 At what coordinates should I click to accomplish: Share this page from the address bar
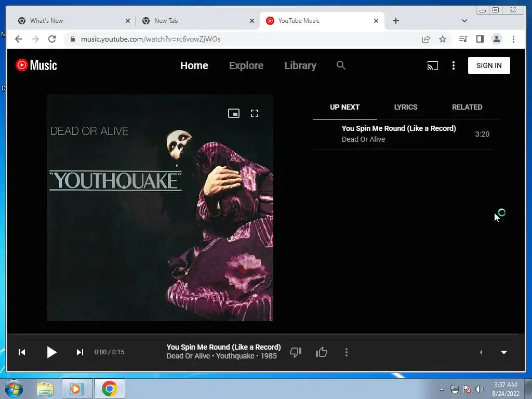(x=426, y=39)
